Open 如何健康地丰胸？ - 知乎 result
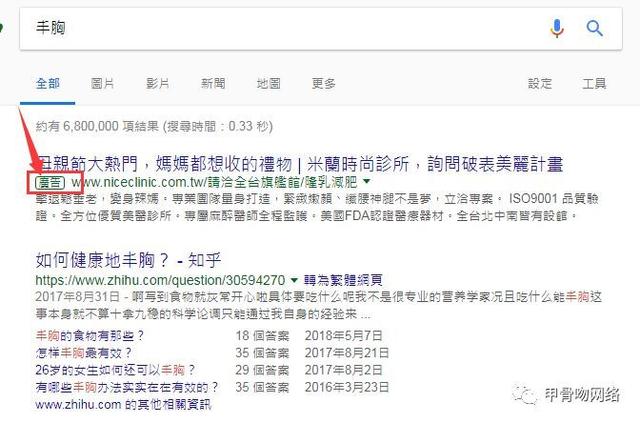This screenshot has width=640, height=423. tap(128, 260)
